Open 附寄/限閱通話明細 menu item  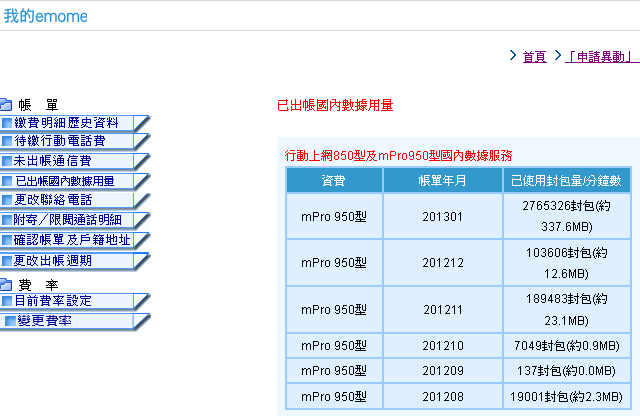pos(75,220)
